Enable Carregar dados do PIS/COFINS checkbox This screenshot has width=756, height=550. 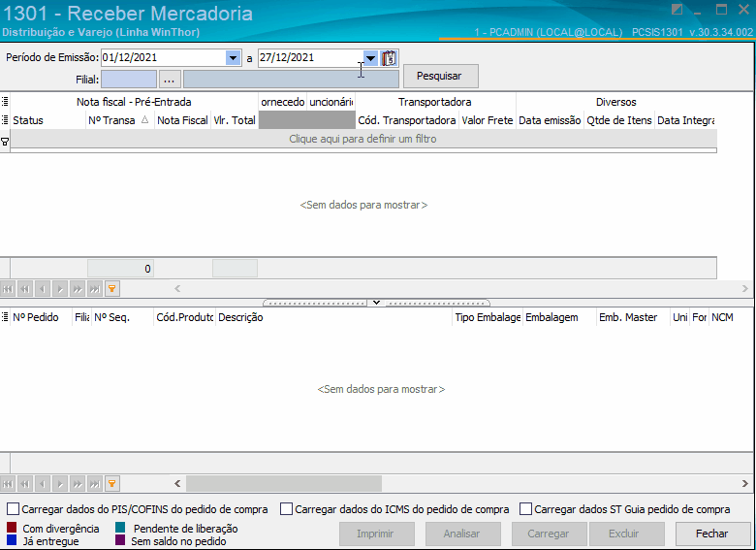point(13,509)
